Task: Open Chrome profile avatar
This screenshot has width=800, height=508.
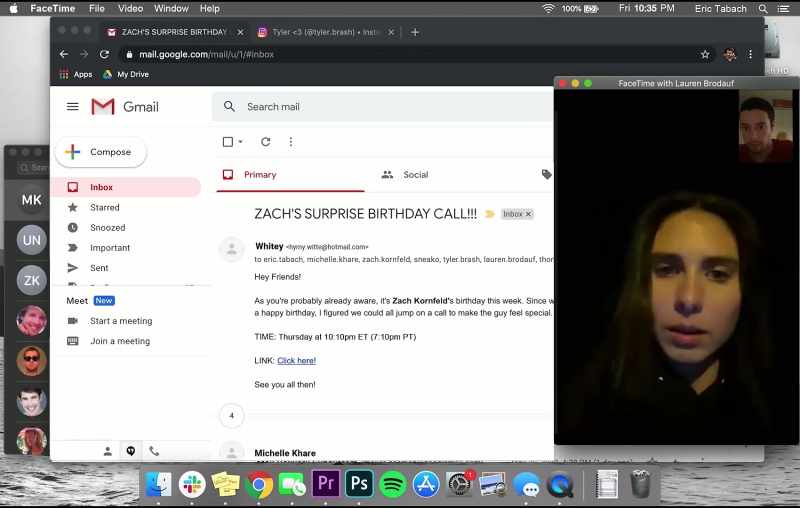Action: [730, 54]
